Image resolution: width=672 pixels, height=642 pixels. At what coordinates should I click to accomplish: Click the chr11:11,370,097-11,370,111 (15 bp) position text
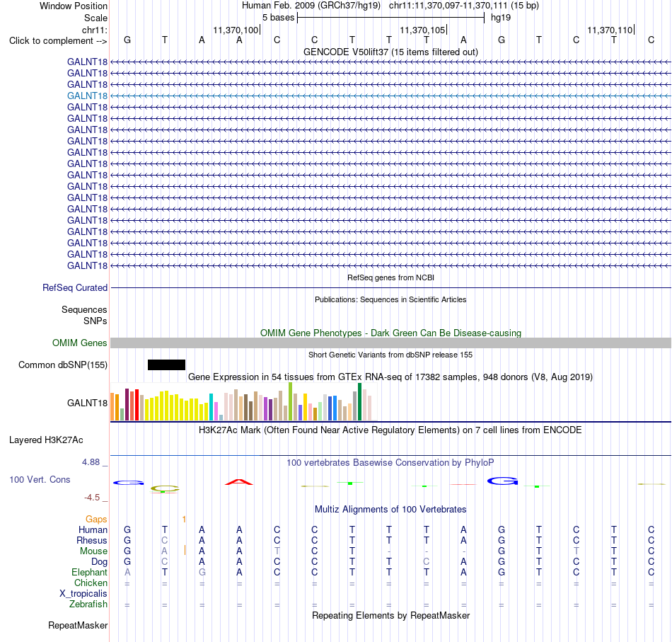464,6
